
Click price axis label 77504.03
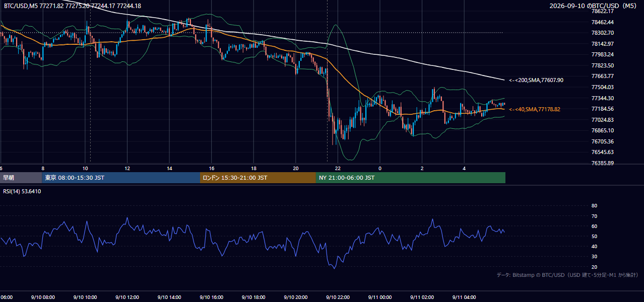[x=602, y=87]
